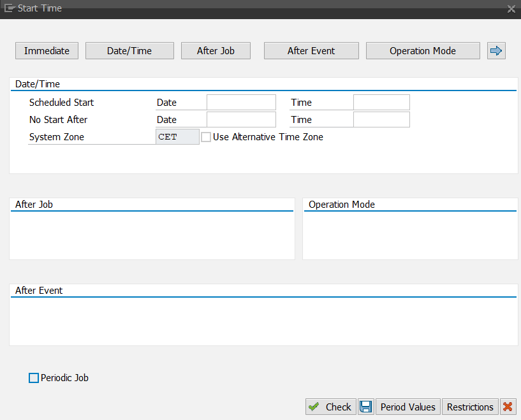Select the Operation Mode option
Screen dimensions: 521x420
[x=423, y=50]
